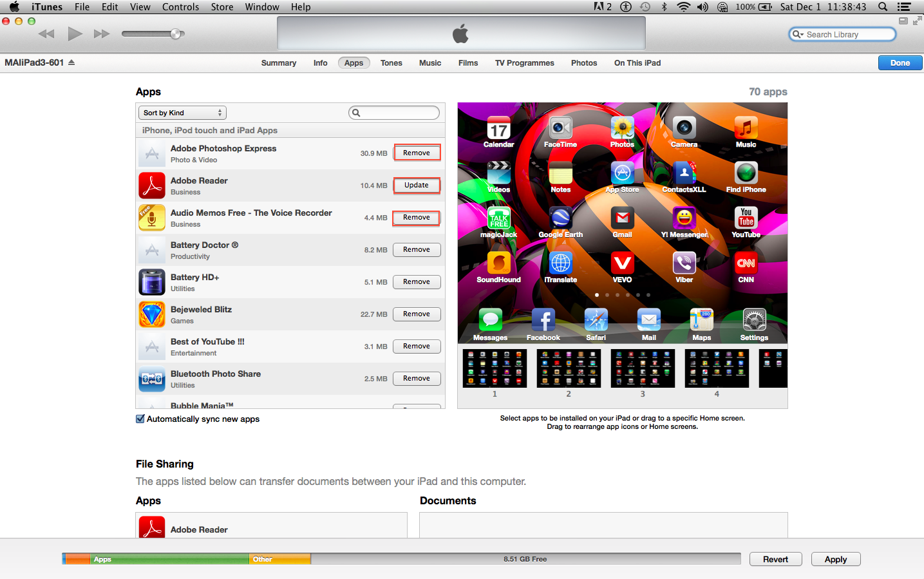Select the magicJack app icon
This screenshot has width=924, height=579.
[499, 218]
